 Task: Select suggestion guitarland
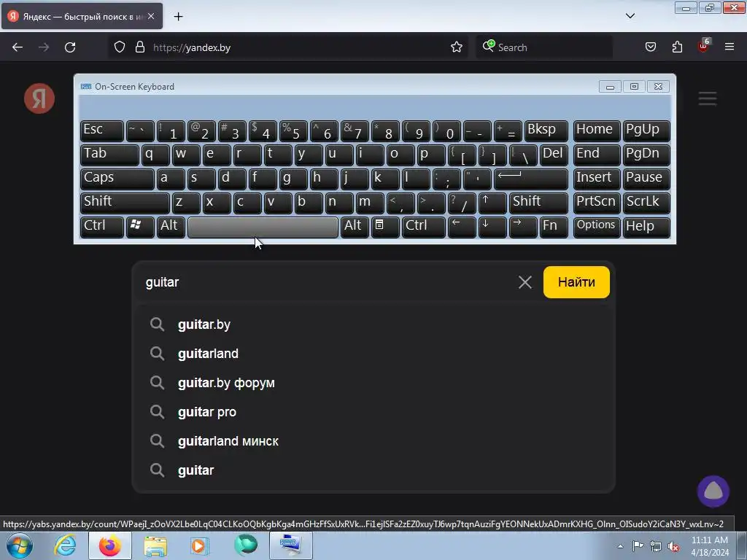tap(374, 354)
